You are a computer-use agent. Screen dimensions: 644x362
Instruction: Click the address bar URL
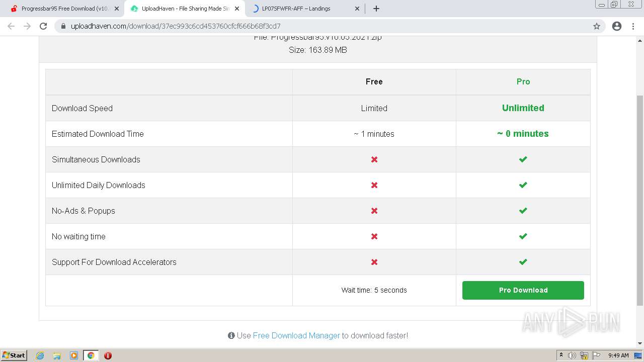[176, 26]
